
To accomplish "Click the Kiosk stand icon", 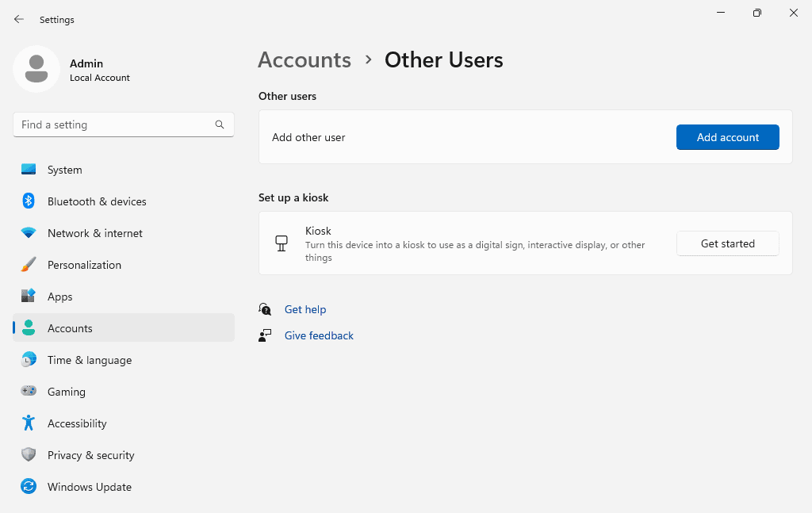I will pos(282,243).
